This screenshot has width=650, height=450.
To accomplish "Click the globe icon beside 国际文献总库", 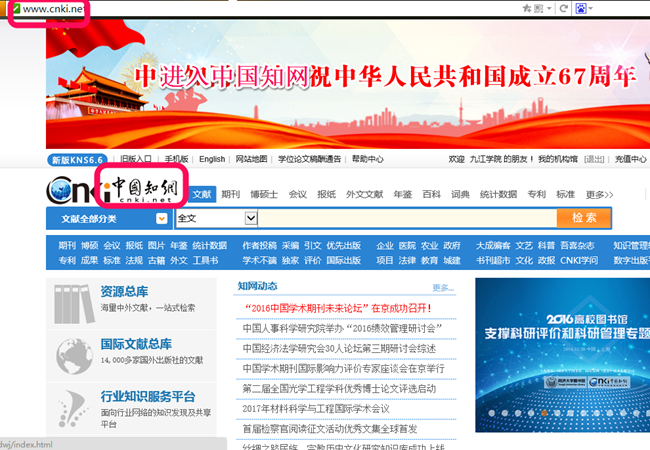I will [x=74, y=356].
